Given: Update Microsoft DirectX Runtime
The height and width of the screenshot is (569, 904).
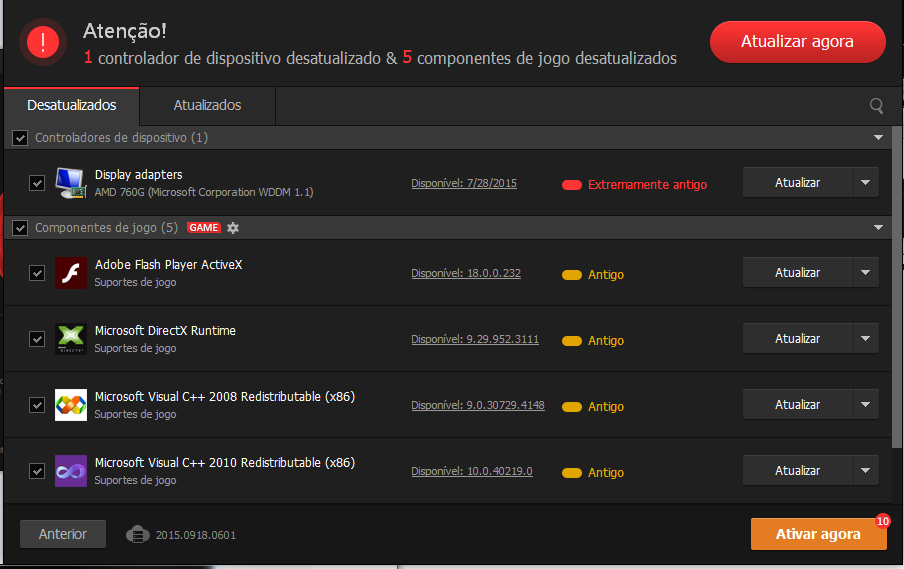Looking at the screenshot, I should tap(797, 338).
